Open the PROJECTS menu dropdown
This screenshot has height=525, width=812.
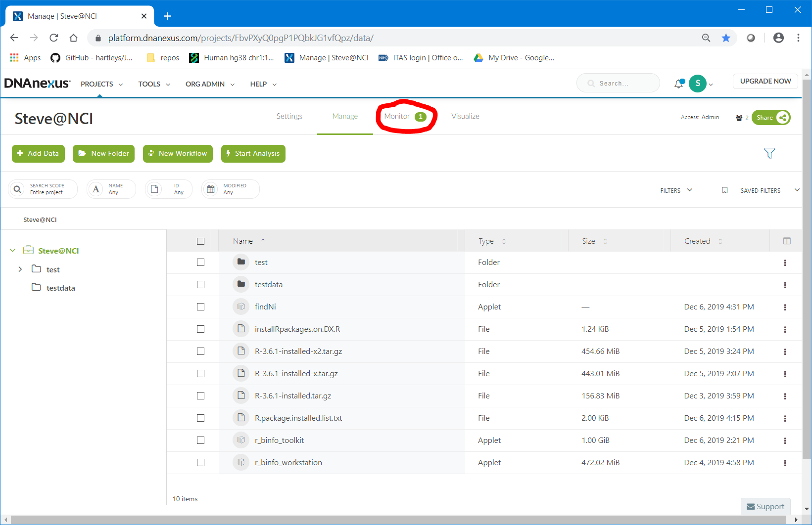tap(101, 84)
